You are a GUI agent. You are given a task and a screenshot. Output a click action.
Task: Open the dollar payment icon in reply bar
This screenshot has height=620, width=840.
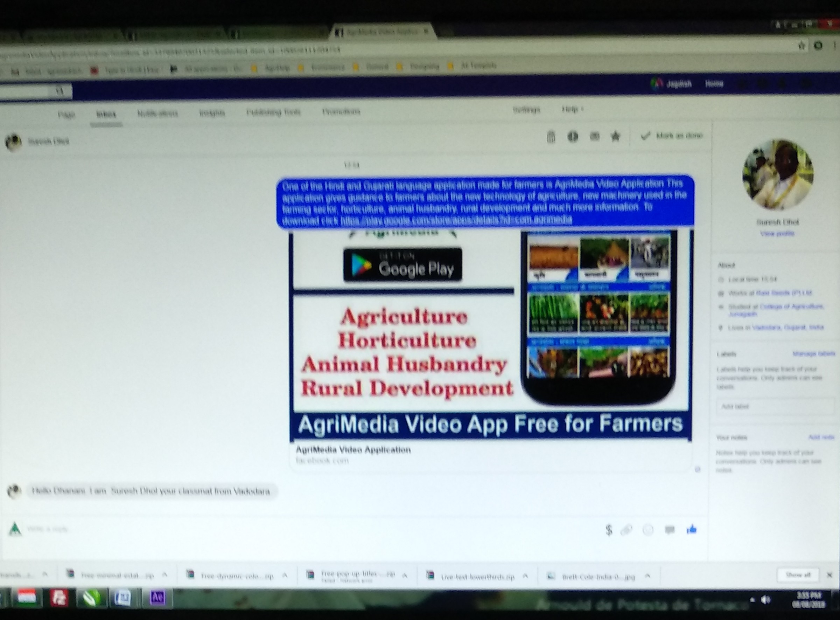[609, 530]
